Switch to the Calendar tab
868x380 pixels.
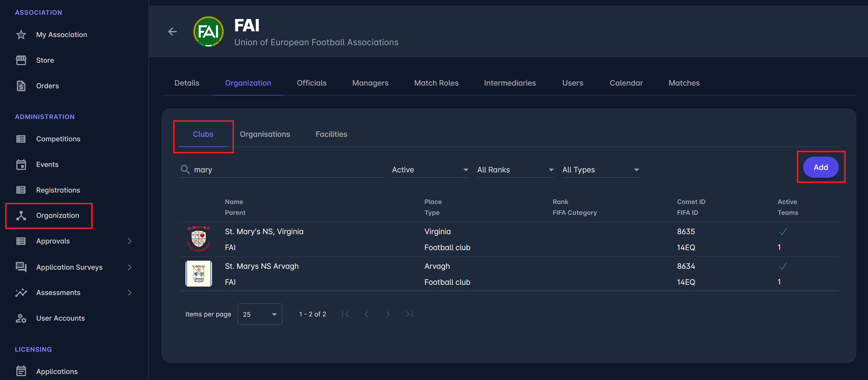pos(626,83)
